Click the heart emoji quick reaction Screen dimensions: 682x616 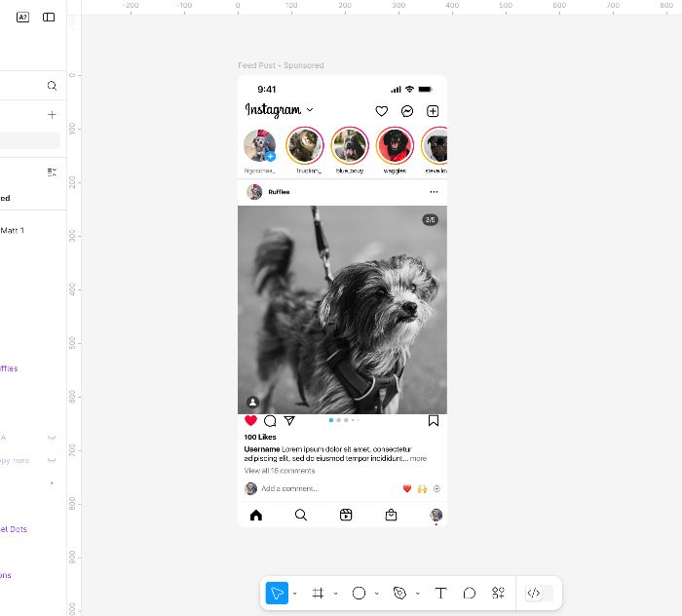pyautogui.click(x=407, y=489)
